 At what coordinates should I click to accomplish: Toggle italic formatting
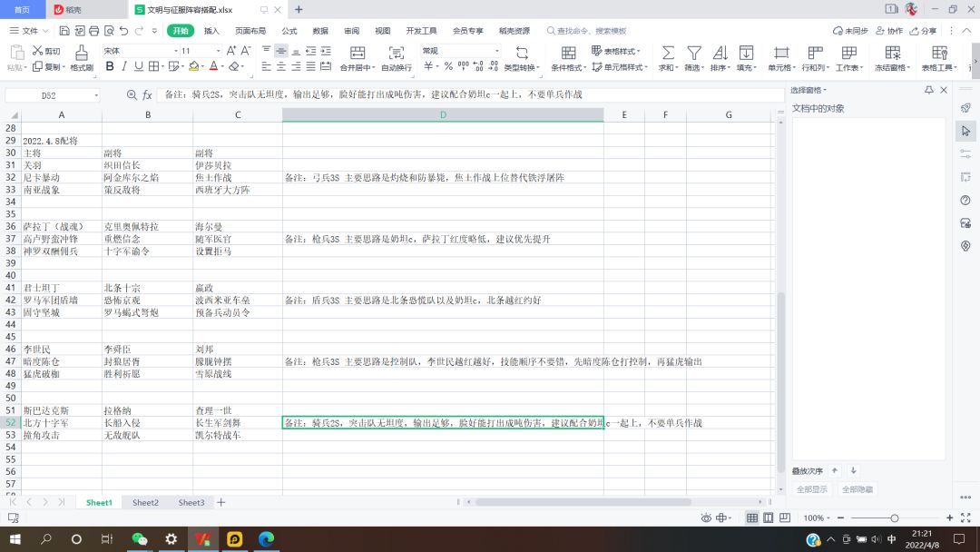pos(124,66)
